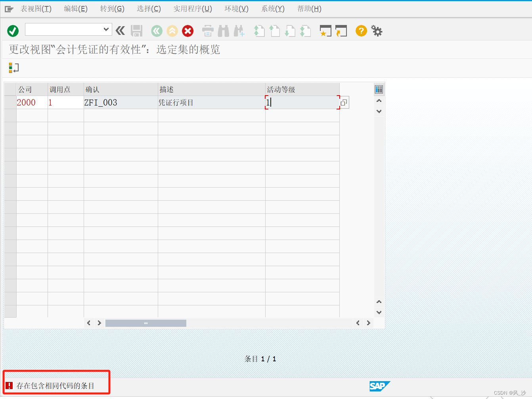
Task: Go to Next Page icon
Action: pyautogui.click(x=290, y=31)
